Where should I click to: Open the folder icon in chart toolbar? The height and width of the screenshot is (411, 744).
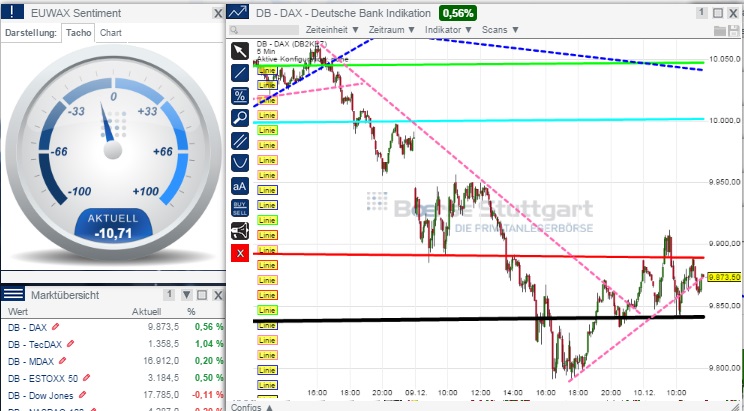pos(720,31)
